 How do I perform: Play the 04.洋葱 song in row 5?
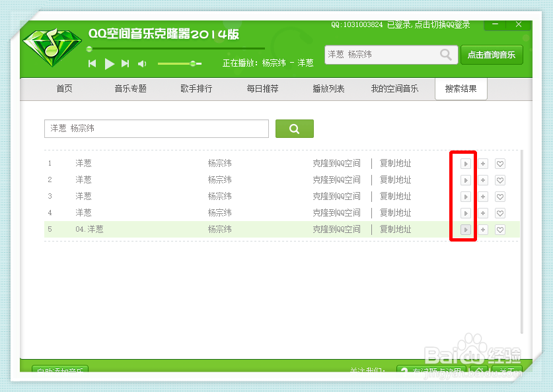(x=466, y=230)
